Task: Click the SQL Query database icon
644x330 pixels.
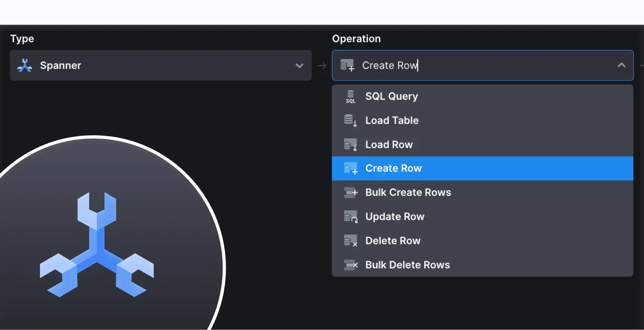Action: (x=351, y=97)
